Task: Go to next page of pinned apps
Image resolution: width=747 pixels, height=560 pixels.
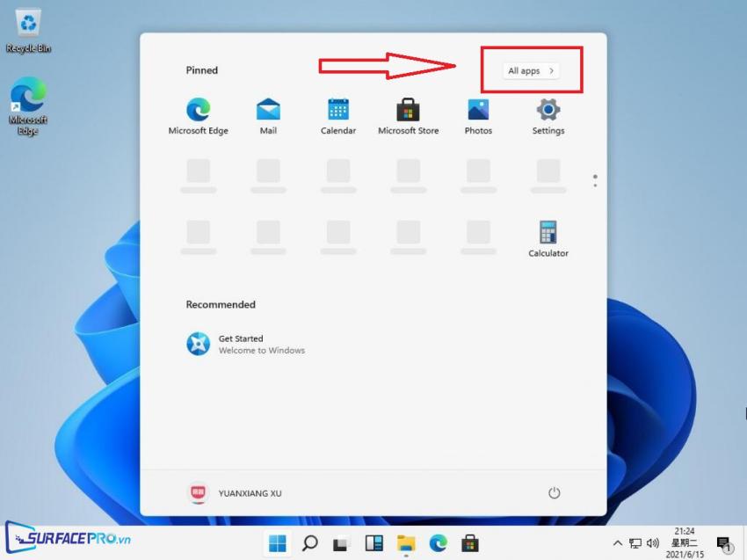Action: [595, 185]
